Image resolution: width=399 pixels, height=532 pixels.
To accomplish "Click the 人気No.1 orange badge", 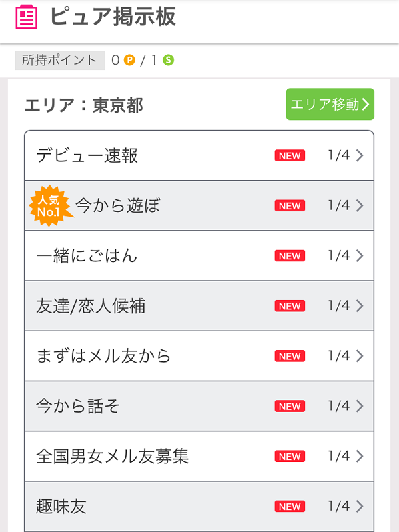I will (x=50, y=205).
